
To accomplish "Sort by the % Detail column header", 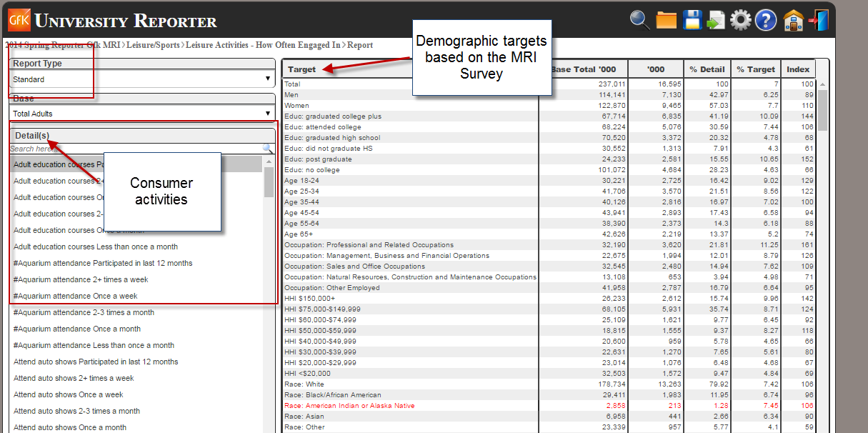I will tap(707, 69).
